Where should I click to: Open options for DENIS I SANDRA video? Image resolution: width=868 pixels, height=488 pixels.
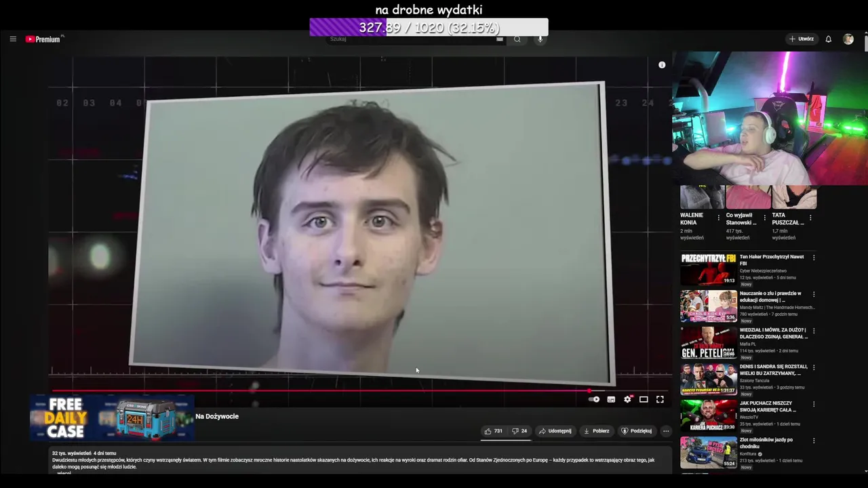click(814, 367)
